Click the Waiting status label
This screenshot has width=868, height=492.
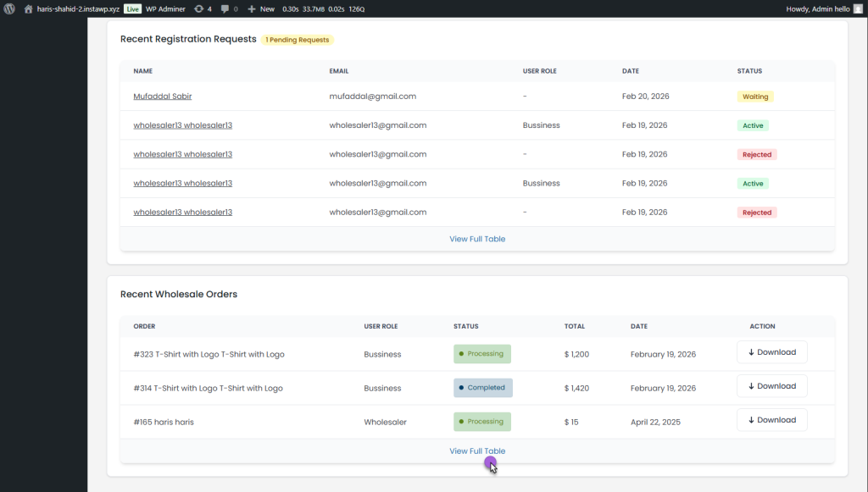[x=755, y=97]
